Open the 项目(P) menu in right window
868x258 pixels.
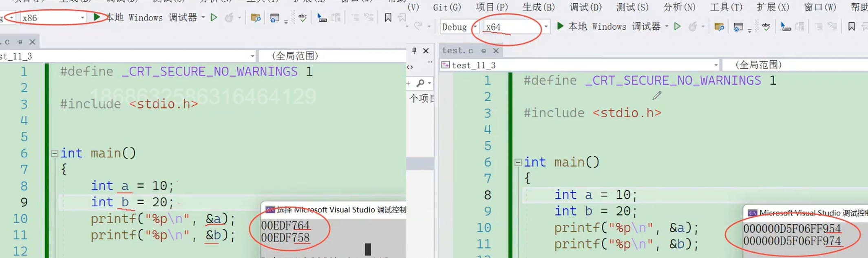click(492, 7)
